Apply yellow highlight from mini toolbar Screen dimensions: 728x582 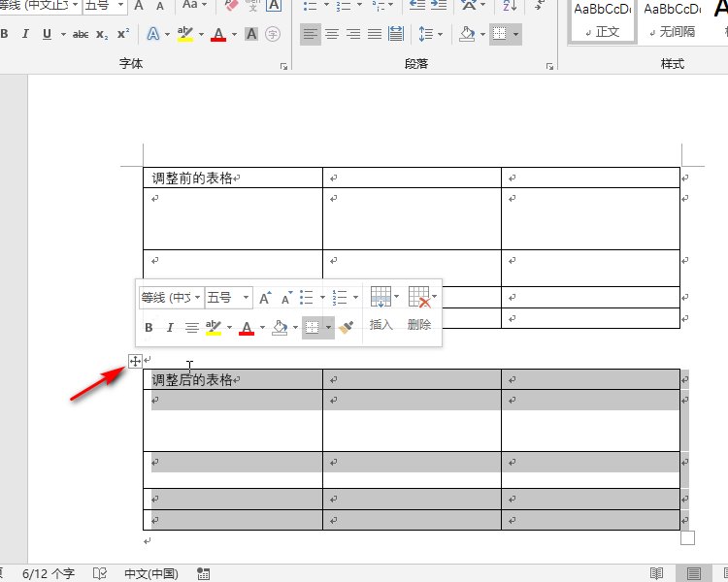(214, 328)
